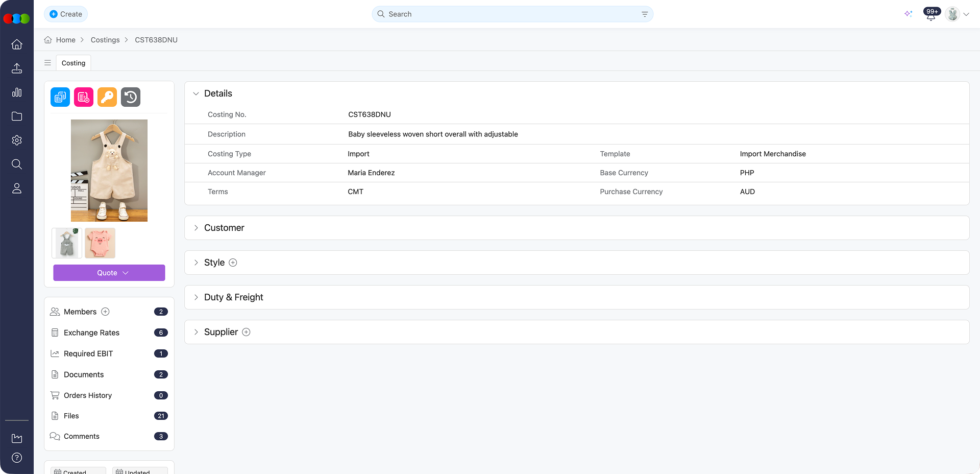Open the user account dropdown chevron

pos(967,14)
